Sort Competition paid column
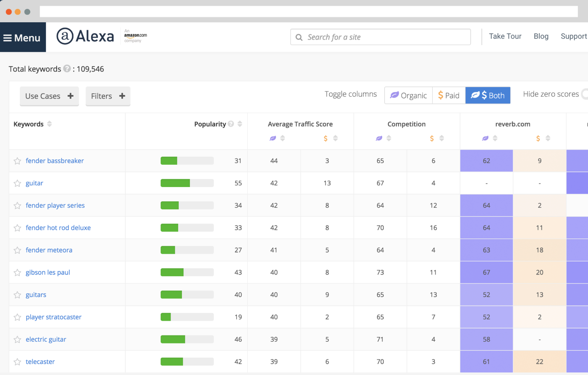This screenshot has height=375, width=588. tap(442, 138)
